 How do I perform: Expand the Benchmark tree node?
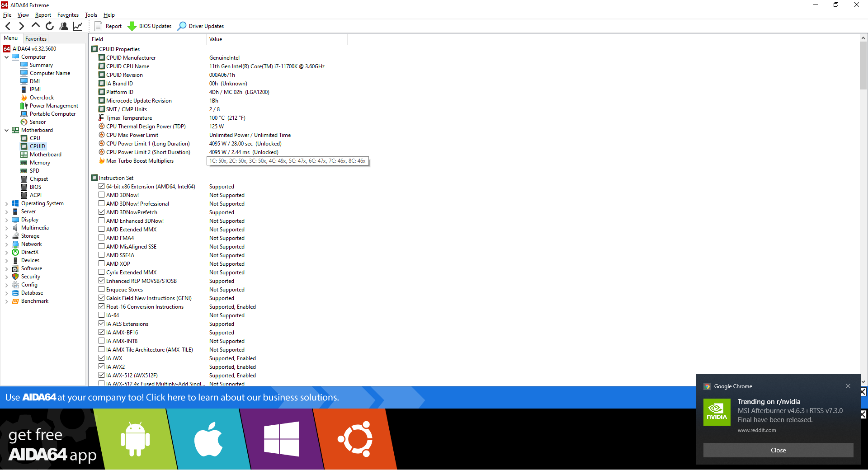7,301
